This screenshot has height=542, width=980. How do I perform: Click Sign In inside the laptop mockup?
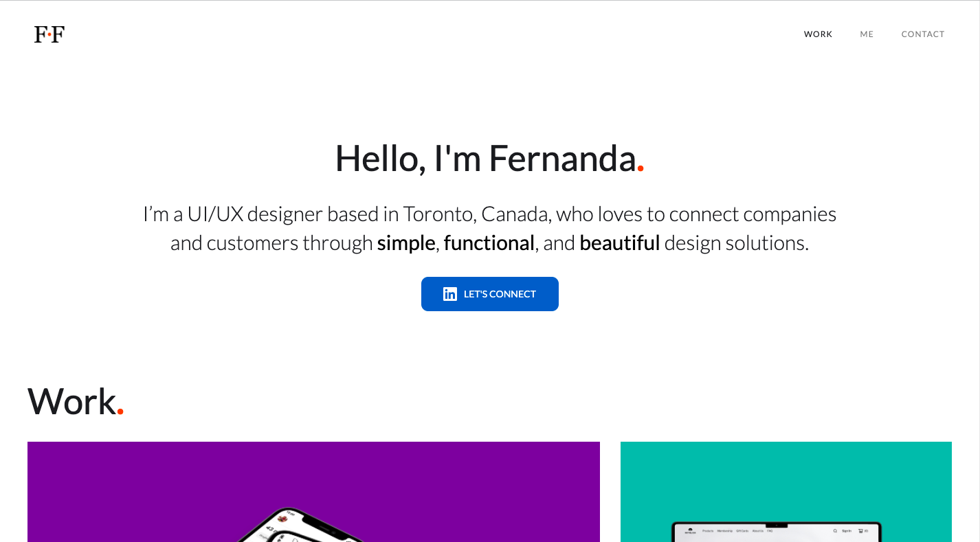(x=847, y=531)
